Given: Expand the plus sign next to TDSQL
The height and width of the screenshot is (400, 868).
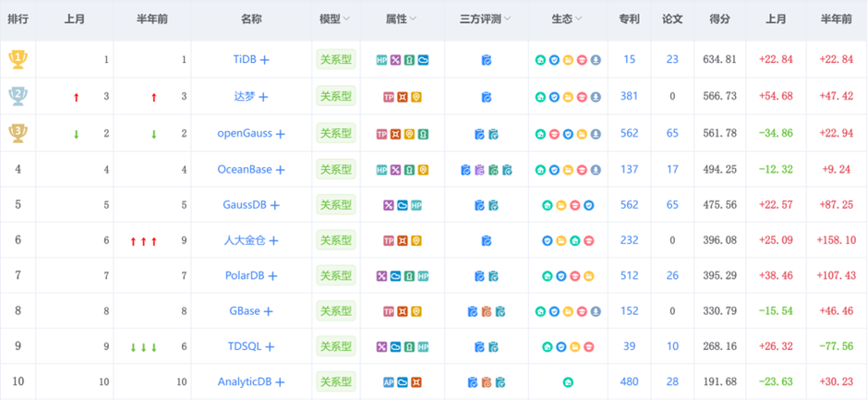Looking at the screenshot, I should pos(270,346).
